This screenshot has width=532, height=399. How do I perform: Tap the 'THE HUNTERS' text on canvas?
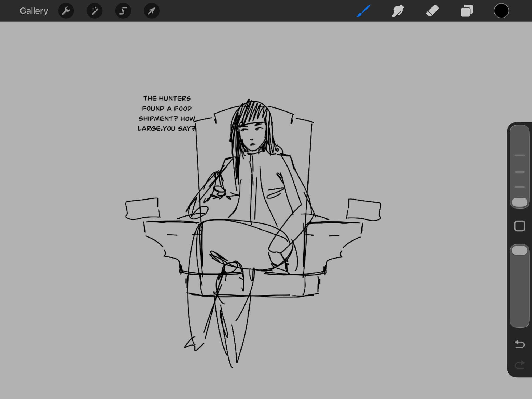167,98
